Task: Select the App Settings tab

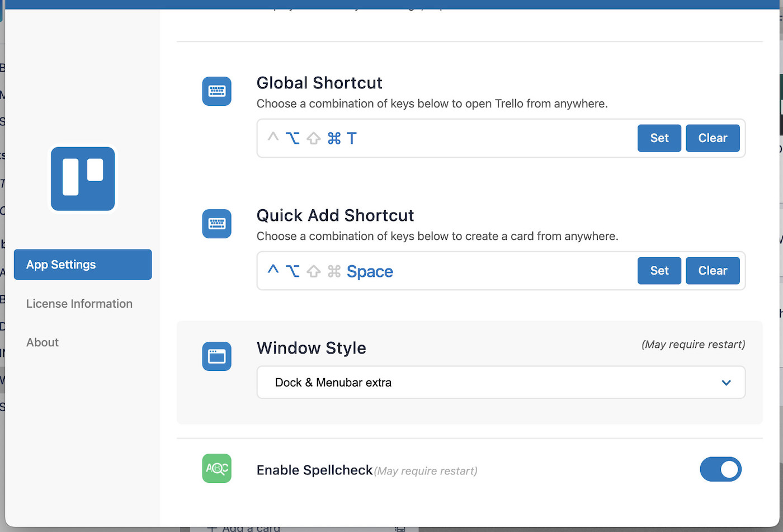Action: pyautogui.click(x=82, y=264)
